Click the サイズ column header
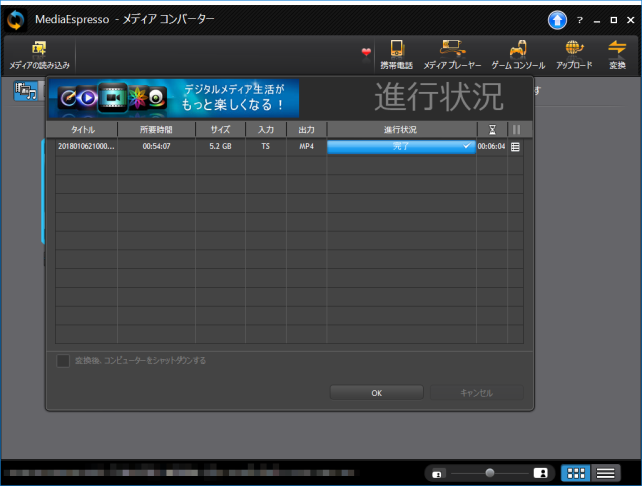The image size is (642, 486). coord(220,130)
